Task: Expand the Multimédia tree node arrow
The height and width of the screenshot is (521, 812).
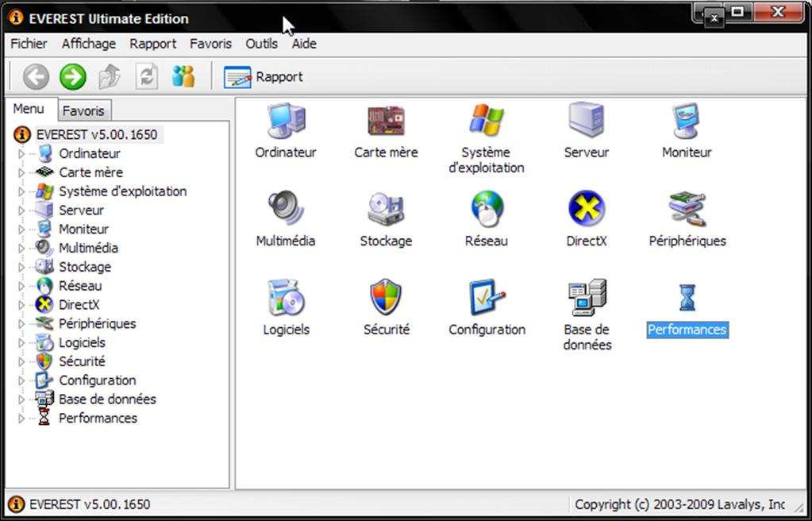Action: pos(21,249)
